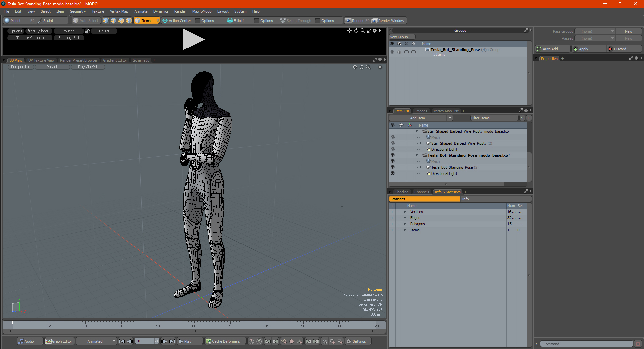Image resolution: width=644 pixels, height=349 pixels.
Task: Collapse Tesla_Bot_Standing_Pose_modo_base.lxo scene tree
Action: (417, 155)
